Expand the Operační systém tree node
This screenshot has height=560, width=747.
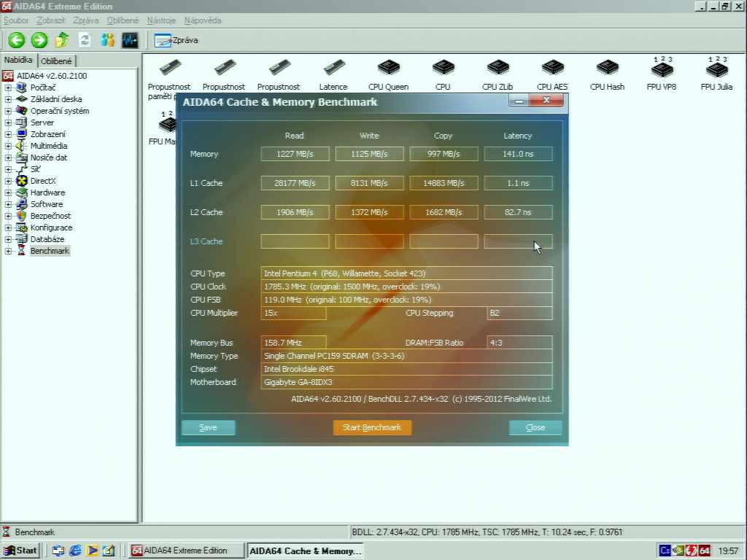pyautogui.click(x=8, y=111)
